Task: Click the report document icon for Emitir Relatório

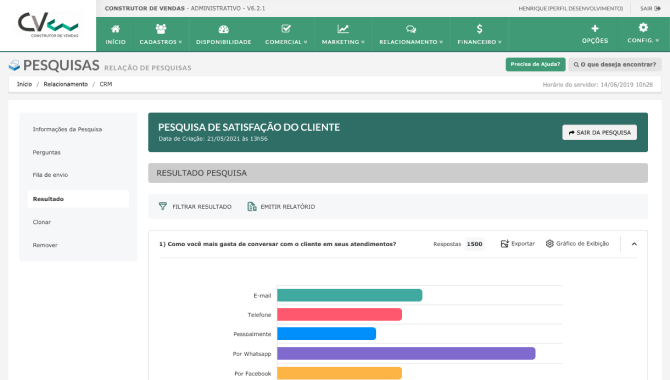Action: coord(252,206)
